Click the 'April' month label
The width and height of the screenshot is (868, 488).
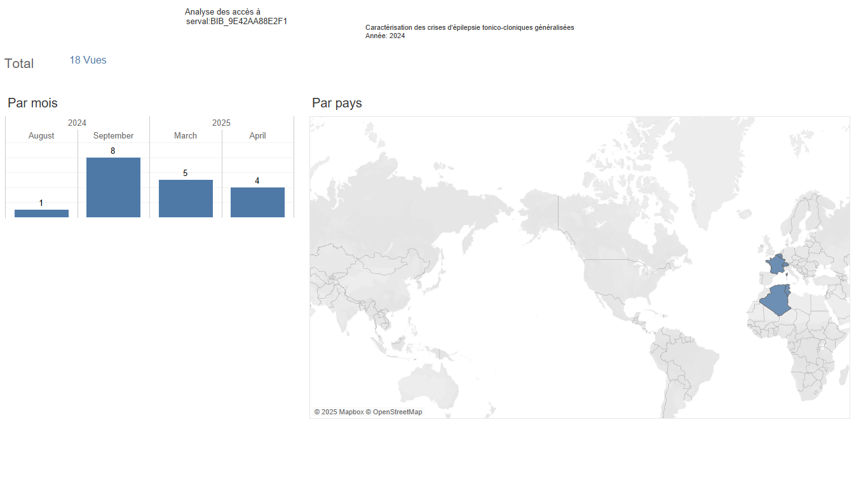pos(257,135)
